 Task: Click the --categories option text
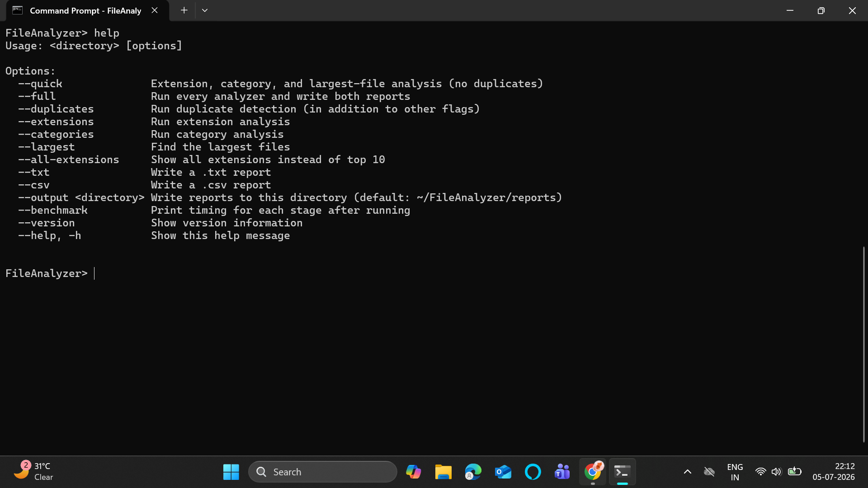click(56, 134)
